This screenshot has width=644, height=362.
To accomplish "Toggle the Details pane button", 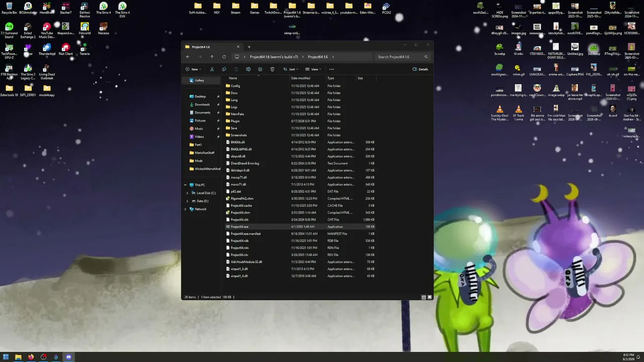I will coord(421,69).
